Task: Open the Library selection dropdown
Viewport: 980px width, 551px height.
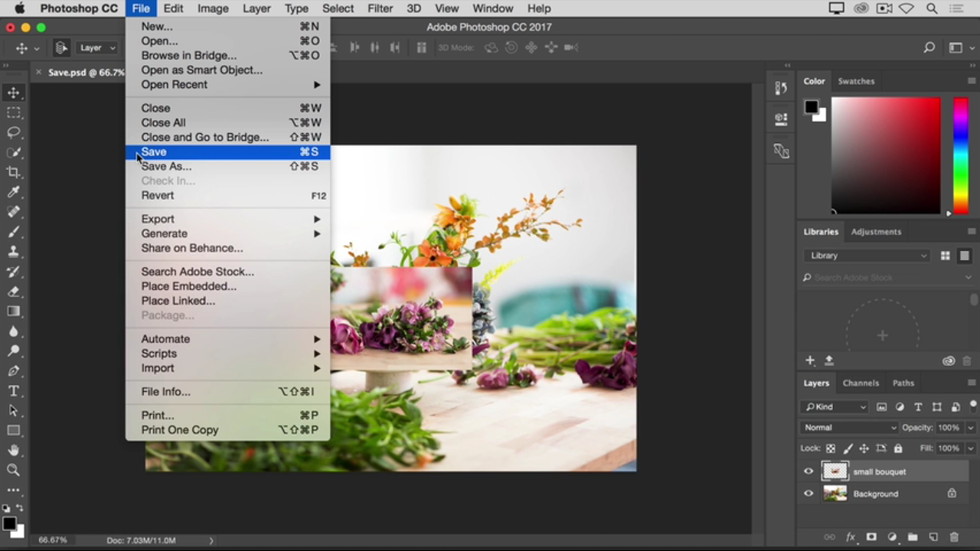Action: point(867,256)
